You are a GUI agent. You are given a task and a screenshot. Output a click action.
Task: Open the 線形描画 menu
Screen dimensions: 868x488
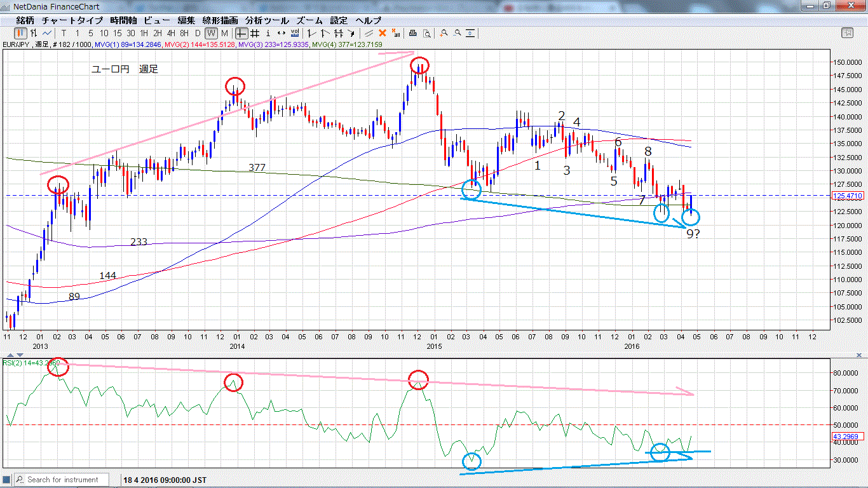(220, 20)
